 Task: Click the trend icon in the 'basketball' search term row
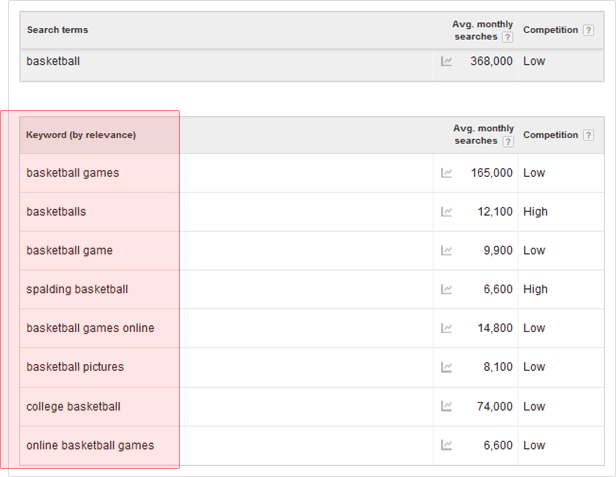coord(446,61)
